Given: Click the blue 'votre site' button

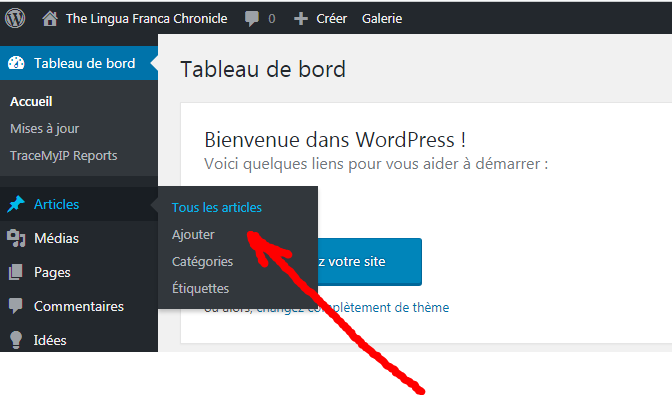Looking at the screenshot, I should pyautogui.click(x=369, y=261).
